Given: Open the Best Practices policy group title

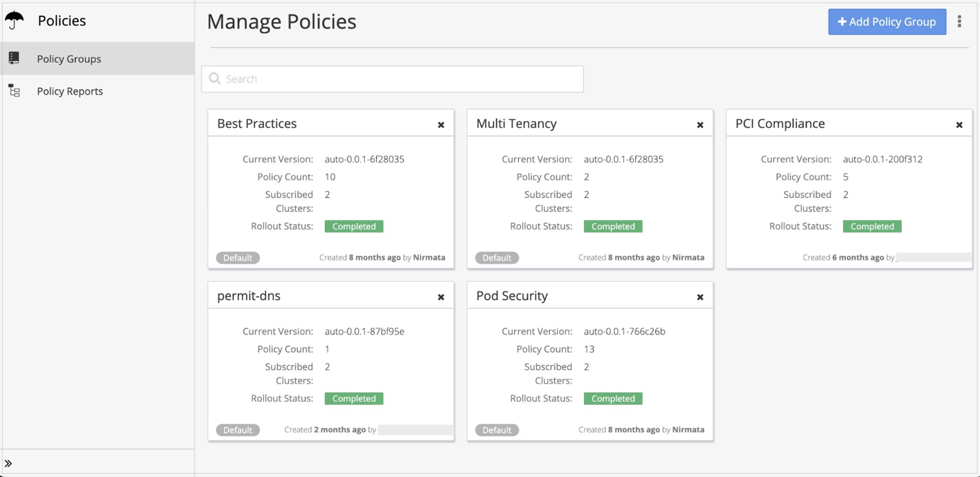Looking at the screenshot, I should click(x=257, y=123).
